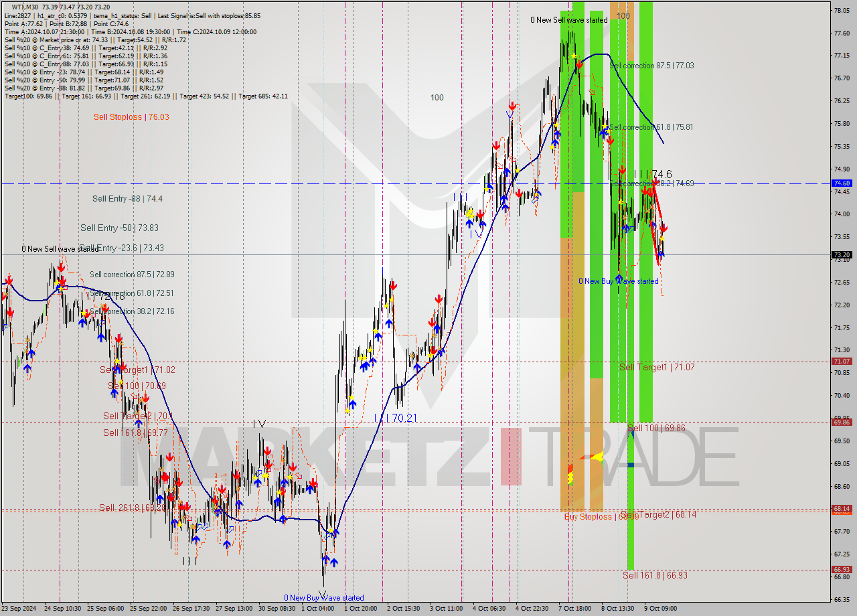Select the 'Sell 161.8 | 66.93' label
The image size is (857, 616).
point(655,575)
